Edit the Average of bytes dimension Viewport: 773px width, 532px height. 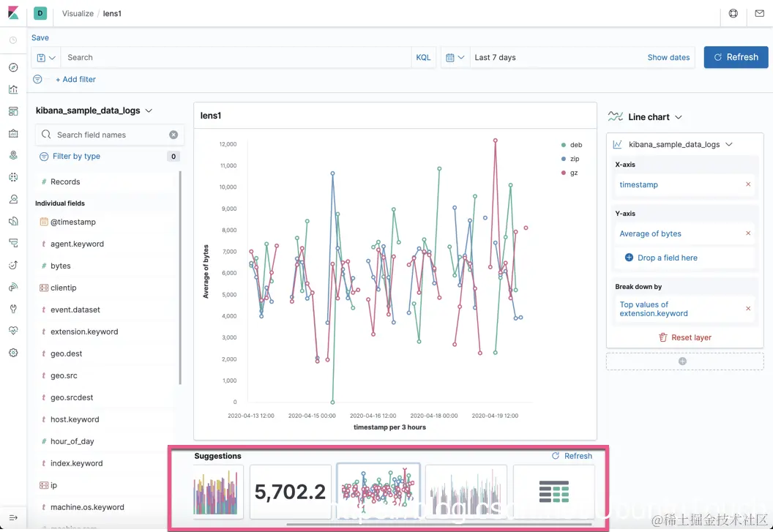coord(650,233)
